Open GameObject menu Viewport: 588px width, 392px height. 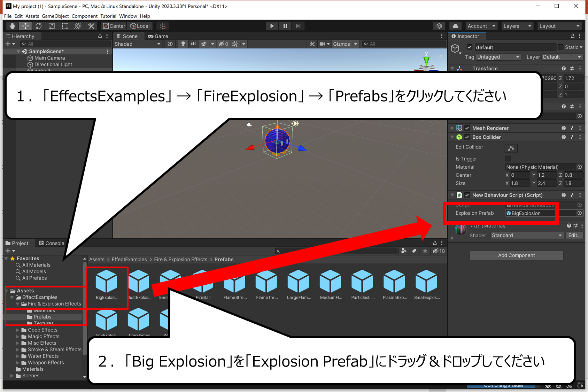[x=55, y=16]
